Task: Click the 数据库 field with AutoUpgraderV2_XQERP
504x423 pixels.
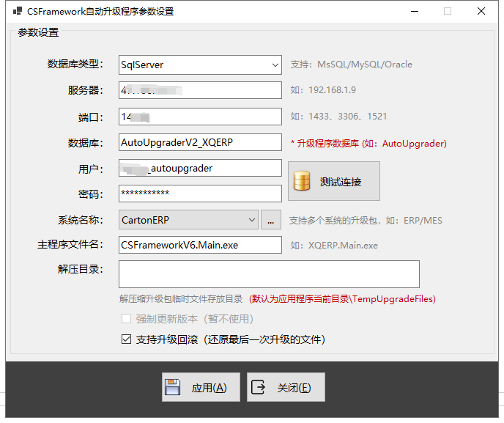Action: (x=200, y=142)
